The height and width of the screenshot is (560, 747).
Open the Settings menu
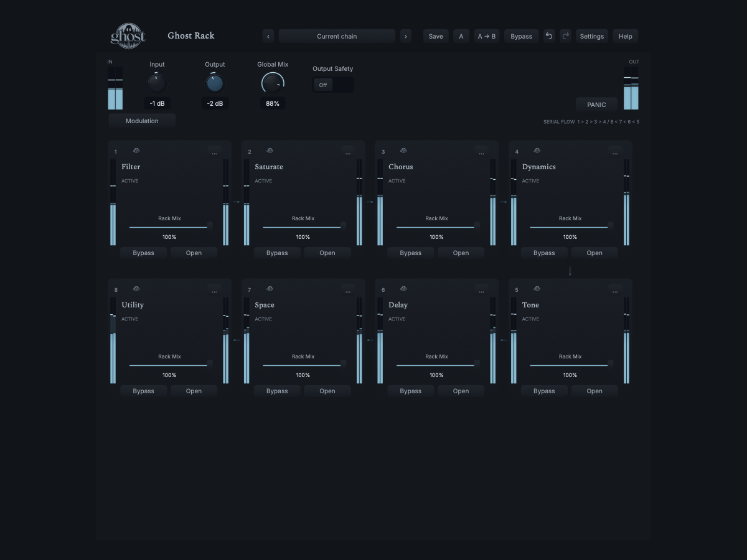(592, 36)
